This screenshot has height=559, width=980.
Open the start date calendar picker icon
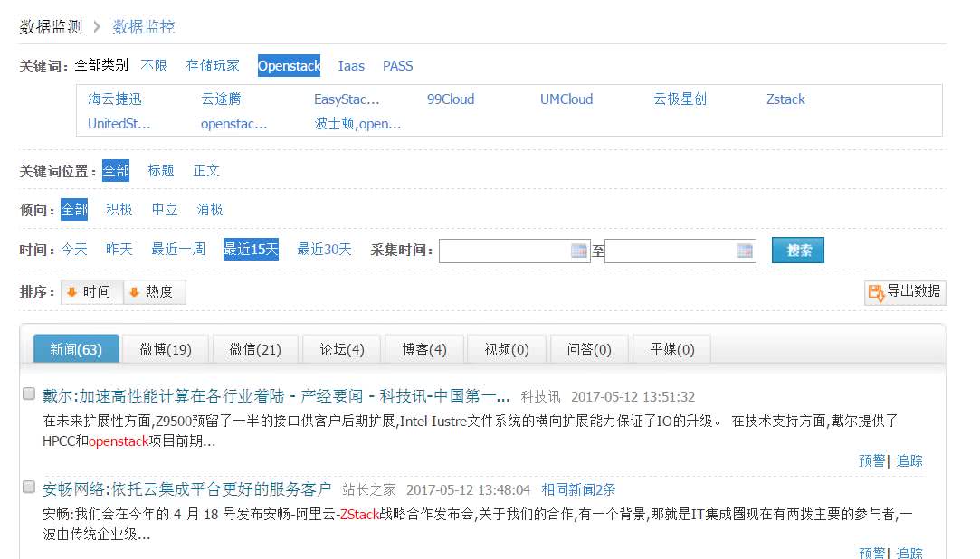(579, 251)
